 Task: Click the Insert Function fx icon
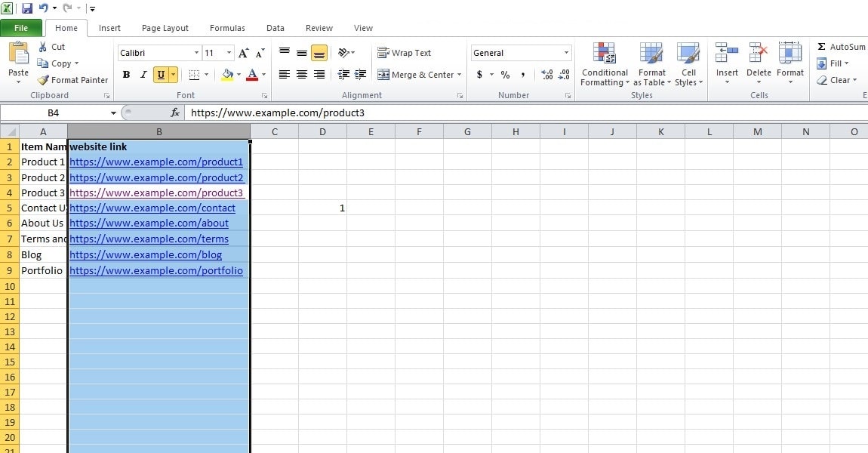point(176,112)
